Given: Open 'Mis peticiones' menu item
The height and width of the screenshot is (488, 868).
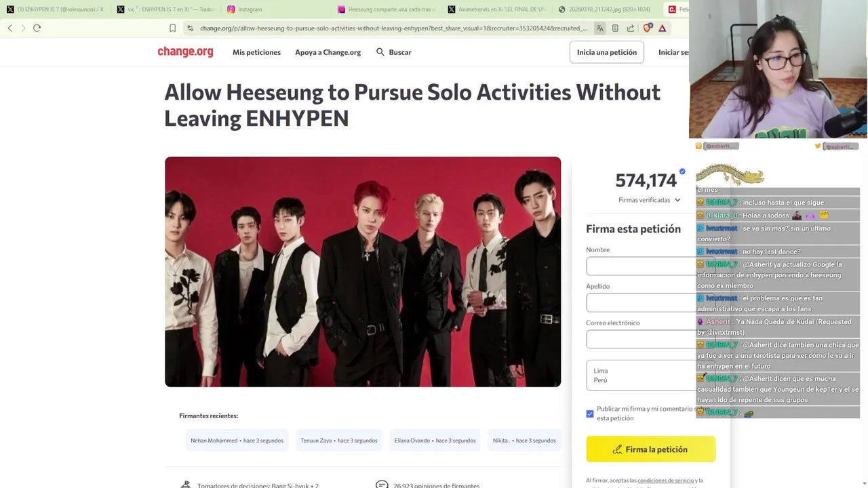Looking at the screenshot, I should pos(256,52).
